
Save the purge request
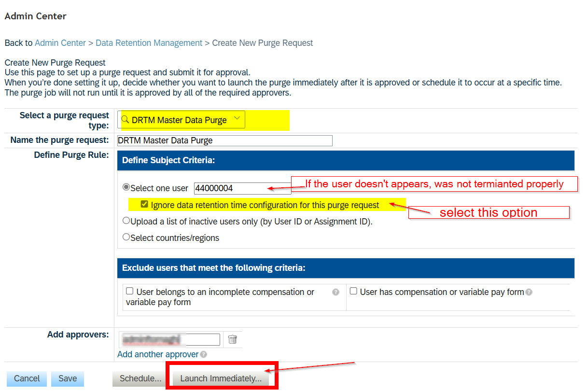click(x=68, y=379)
